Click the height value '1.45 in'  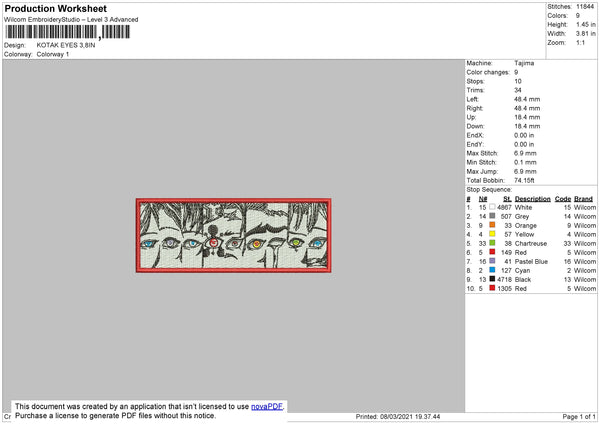tap(586, 24)
